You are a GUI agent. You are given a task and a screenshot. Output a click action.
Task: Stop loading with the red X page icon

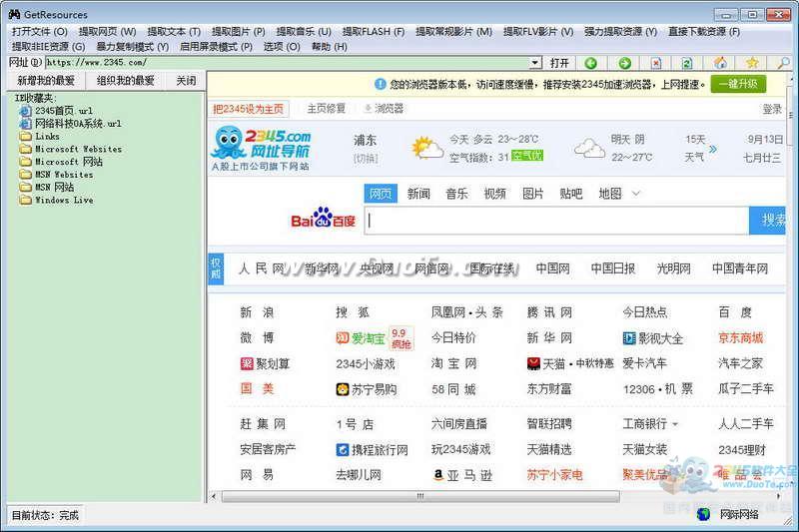coord(656,63)
